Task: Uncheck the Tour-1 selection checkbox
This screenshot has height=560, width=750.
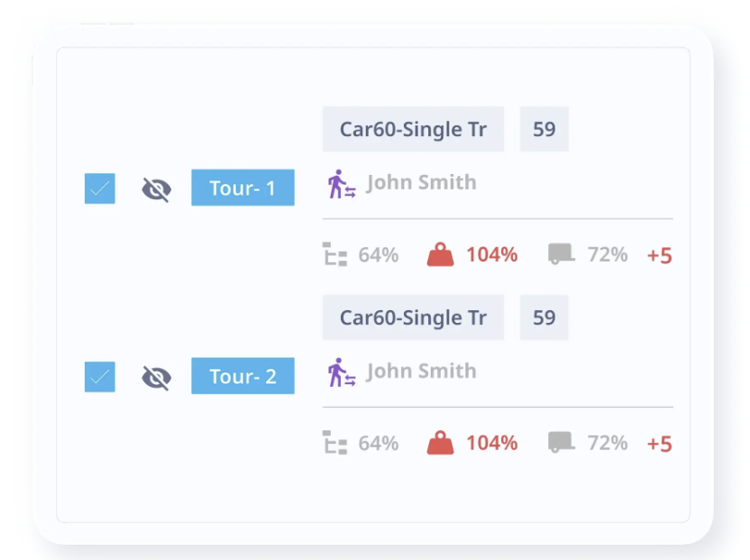Action: point(99,188)
